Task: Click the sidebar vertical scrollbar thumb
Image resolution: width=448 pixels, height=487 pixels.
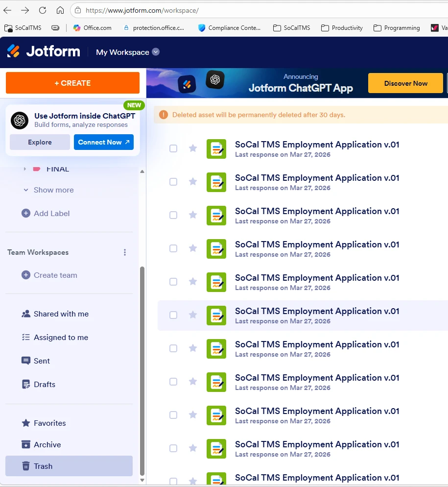Action: pyautogui.click(x=142, y=371)
